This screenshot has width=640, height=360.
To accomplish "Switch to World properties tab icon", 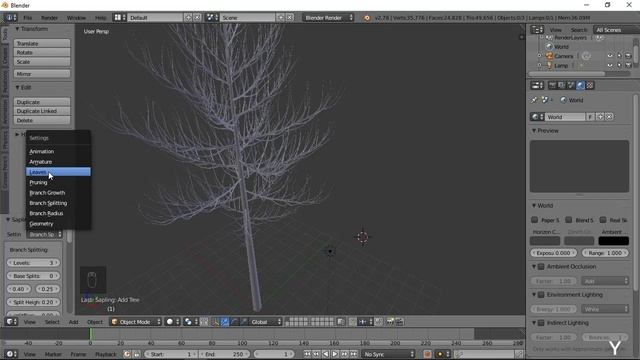I will click(x=580, y=85).
